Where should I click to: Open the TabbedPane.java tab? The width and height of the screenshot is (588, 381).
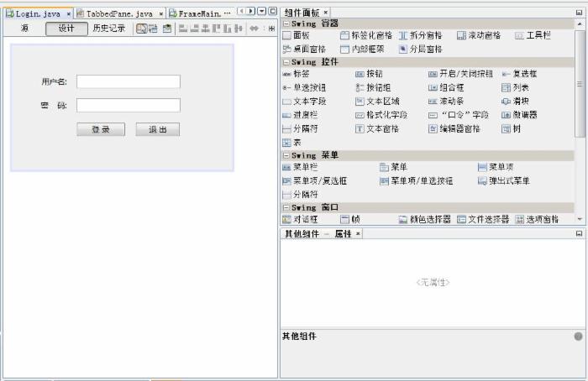click(119, 14)
